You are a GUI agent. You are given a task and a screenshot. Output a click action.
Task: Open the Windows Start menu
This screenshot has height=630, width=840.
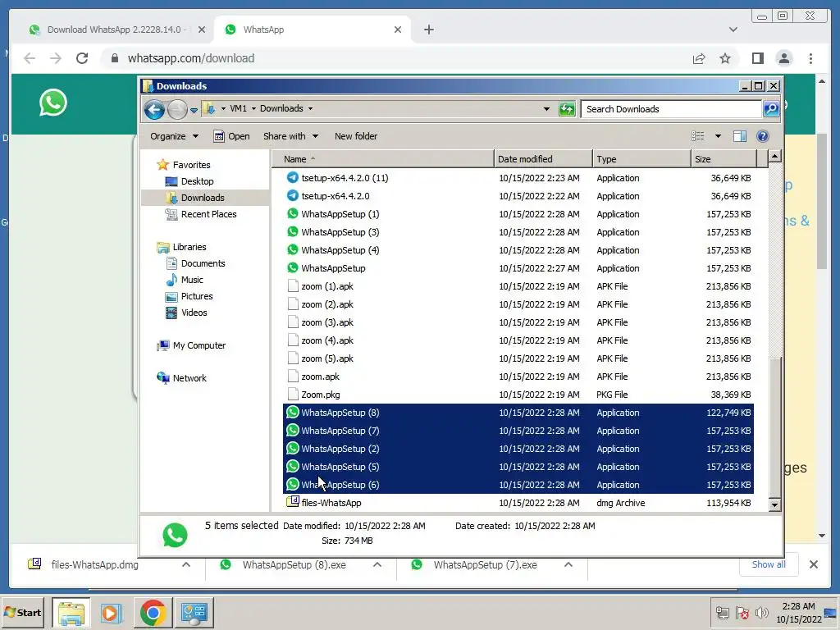pos(23,612)
